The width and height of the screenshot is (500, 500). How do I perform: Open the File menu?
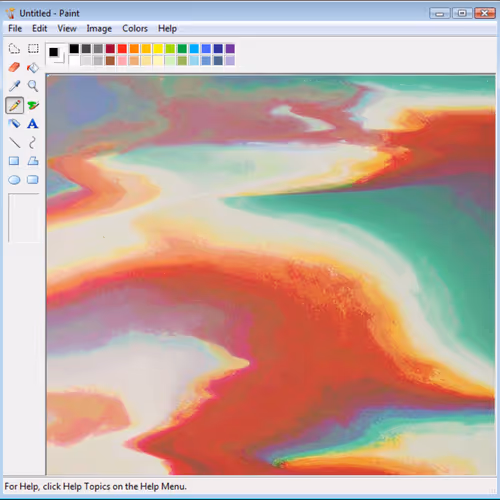(x=15, y=29)
